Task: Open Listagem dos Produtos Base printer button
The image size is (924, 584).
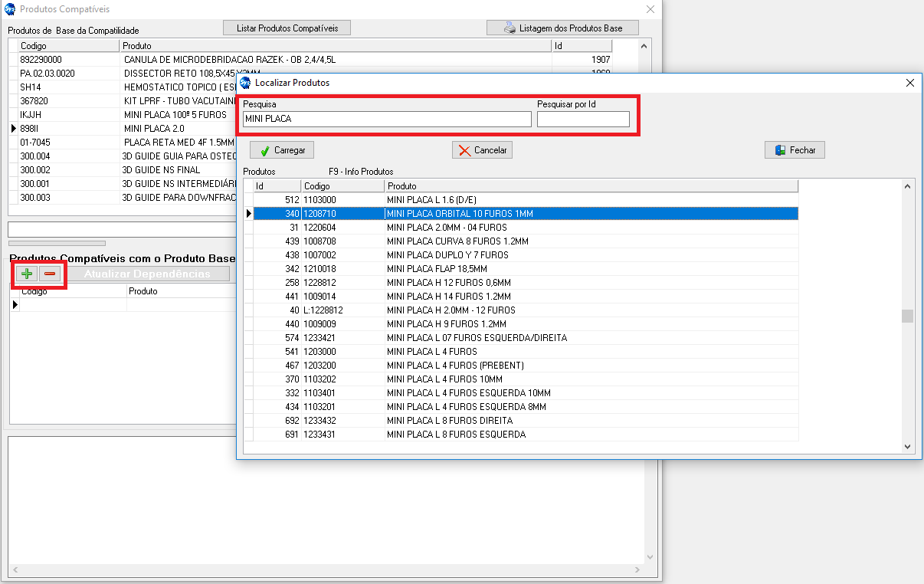Action: click(x=562, y=28)
